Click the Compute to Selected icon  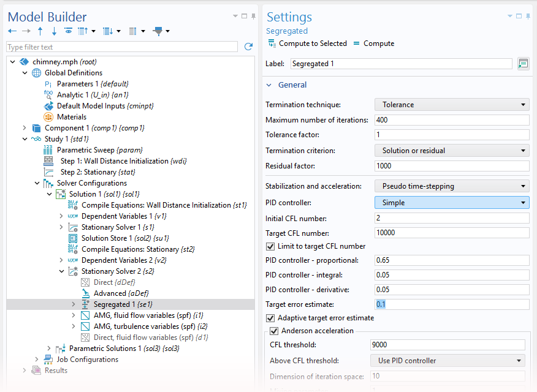(272, 43)
